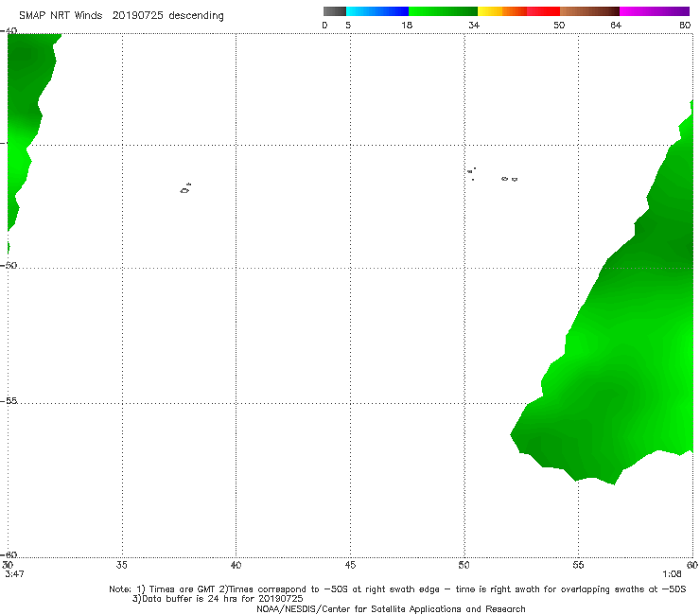
Task: Click the '50' longitude label on bottom axis
Action: (464, 565)
